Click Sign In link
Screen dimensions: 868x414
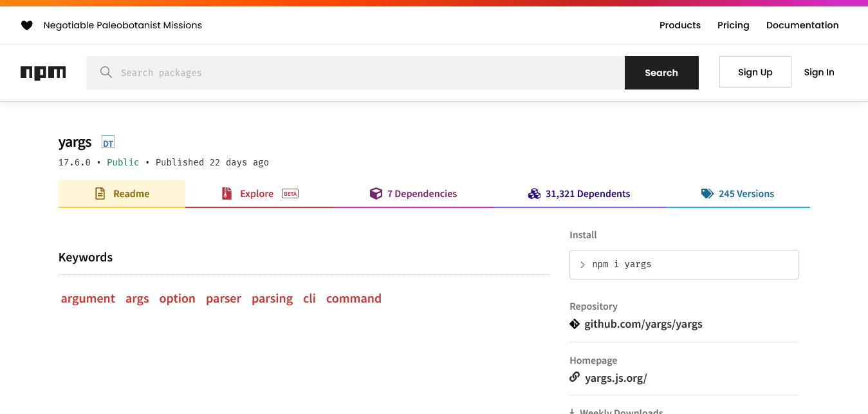pyautogui.click(x=818, y=72)
